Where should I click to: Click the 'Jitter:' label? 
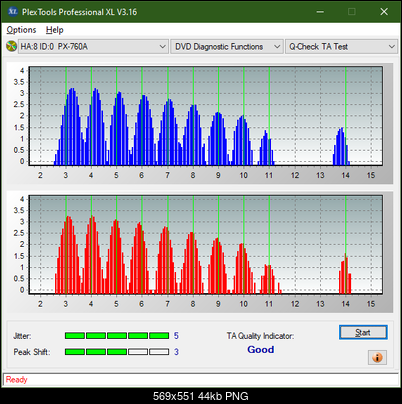[22, 336]
